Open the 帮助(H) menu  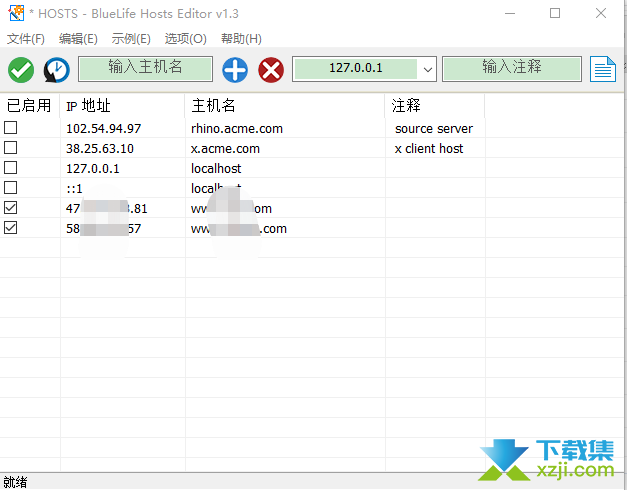(x=241, y=39)
